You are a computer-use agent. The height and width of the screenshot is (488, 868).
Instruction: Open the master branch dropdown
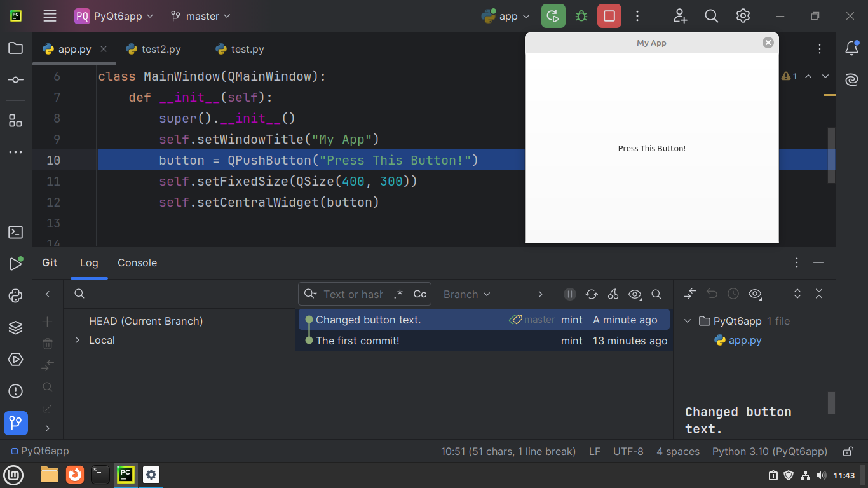point(200,16)
